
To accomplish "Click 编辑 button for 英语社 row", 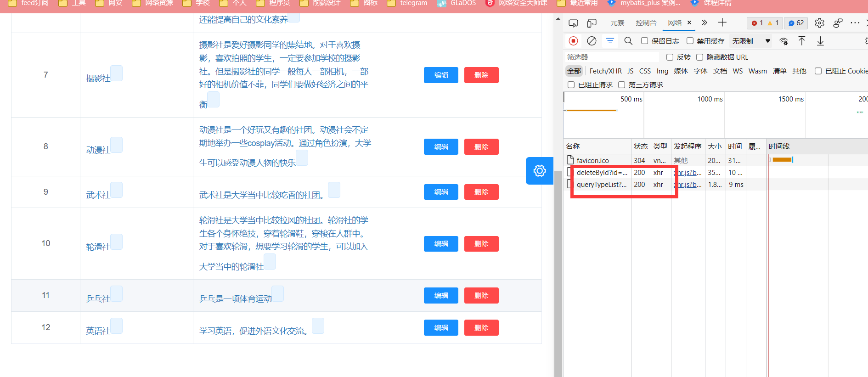I will (441, 327).
